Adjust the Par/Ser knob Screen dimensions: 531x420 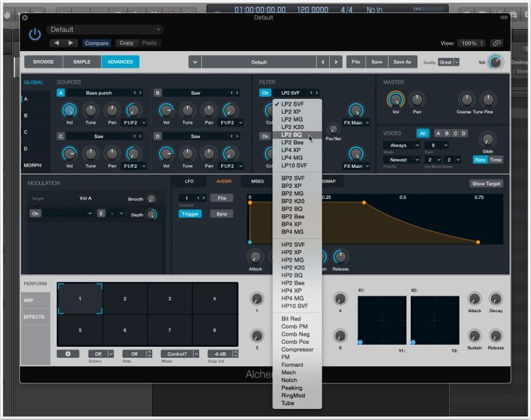333,129
